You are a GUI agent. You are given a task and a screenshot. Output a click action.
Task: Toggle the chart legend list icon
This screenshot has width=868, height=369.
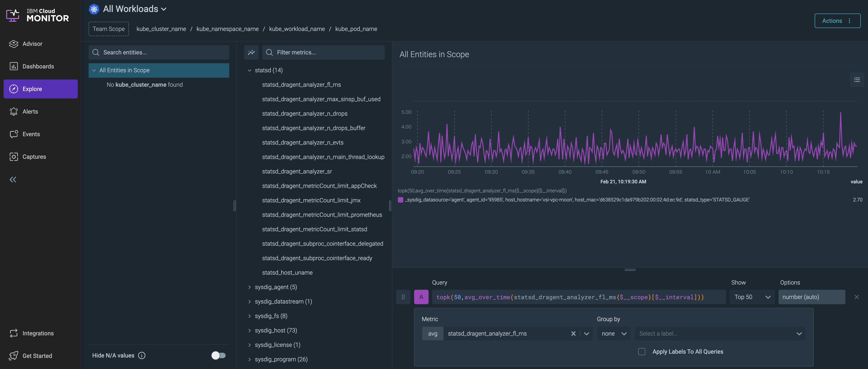tap(857, 80)
